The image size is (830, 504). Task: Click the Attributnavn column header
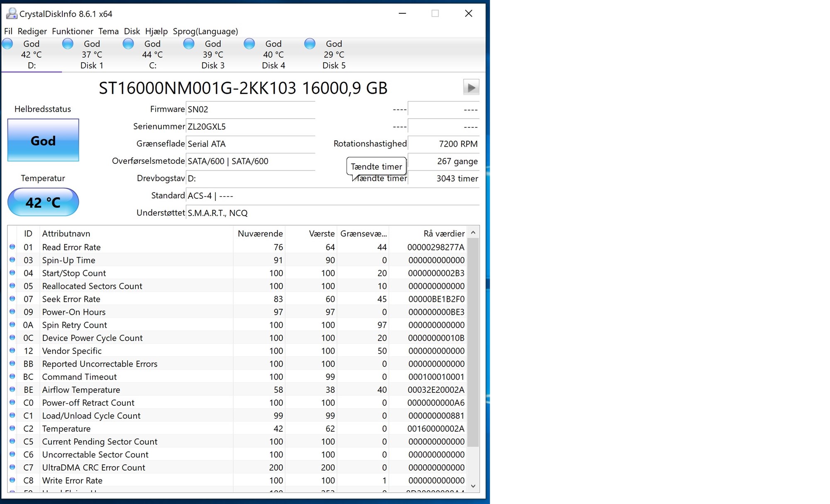(x=136, y=234)
